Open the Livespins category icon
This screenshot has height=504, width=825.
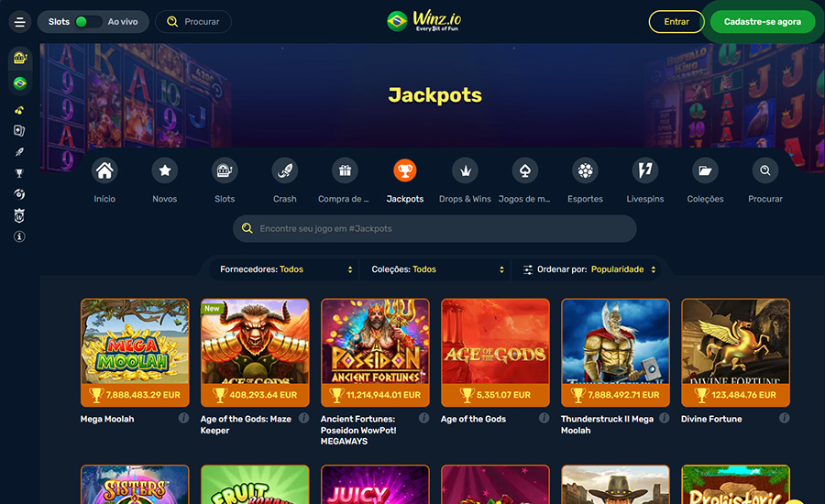645,170
